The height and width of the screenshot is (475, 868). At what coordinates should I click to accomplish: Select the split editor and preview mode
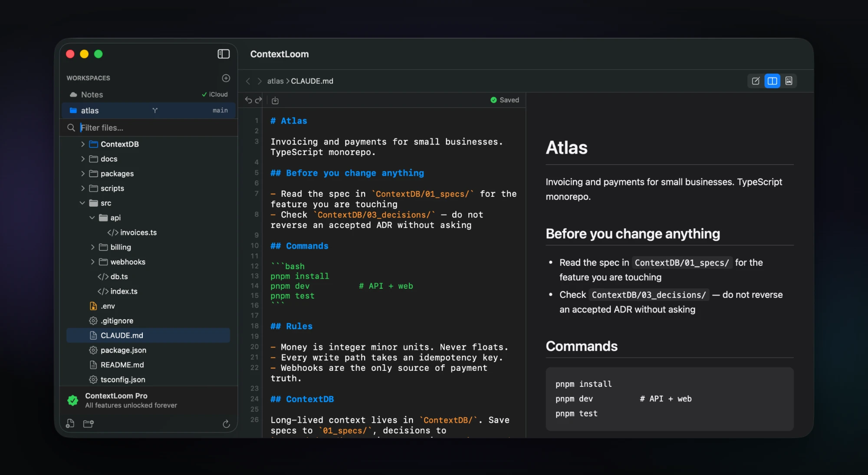772,81
